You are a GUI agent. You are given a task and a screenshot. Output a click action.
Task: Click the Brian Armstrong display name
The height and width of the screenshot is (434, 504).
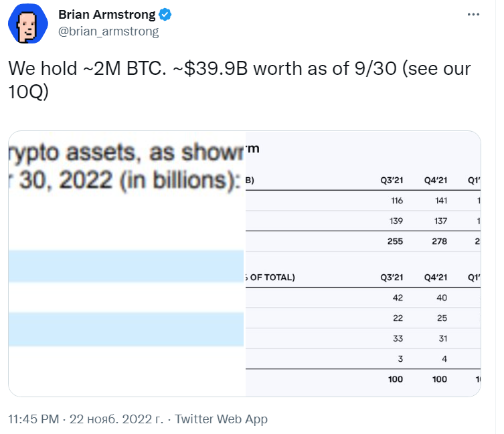(106, 15)
